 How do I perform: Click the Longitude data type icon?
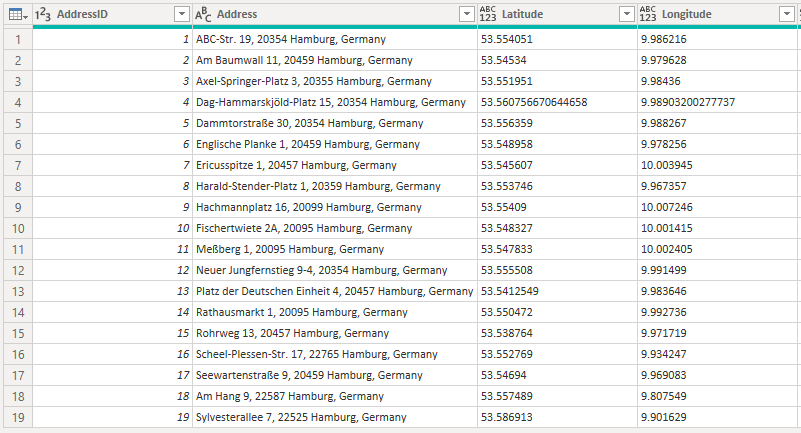click(649, 14)
